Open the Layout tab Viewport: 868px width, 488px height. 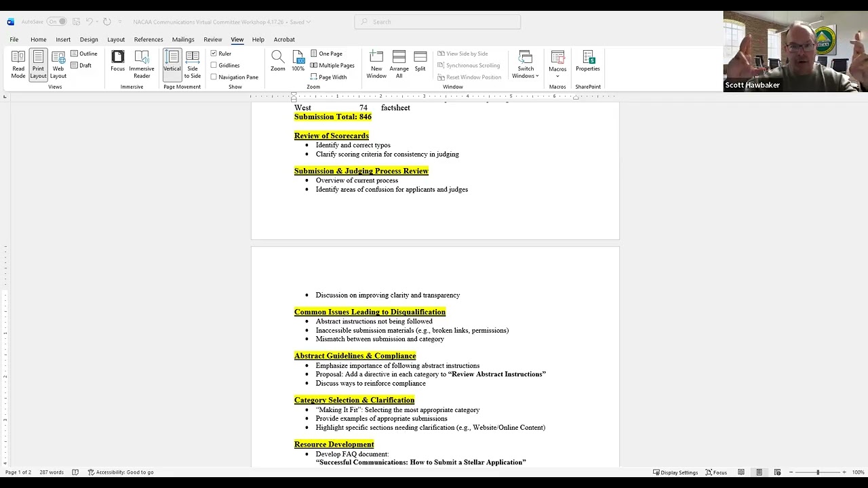point(116,39)
